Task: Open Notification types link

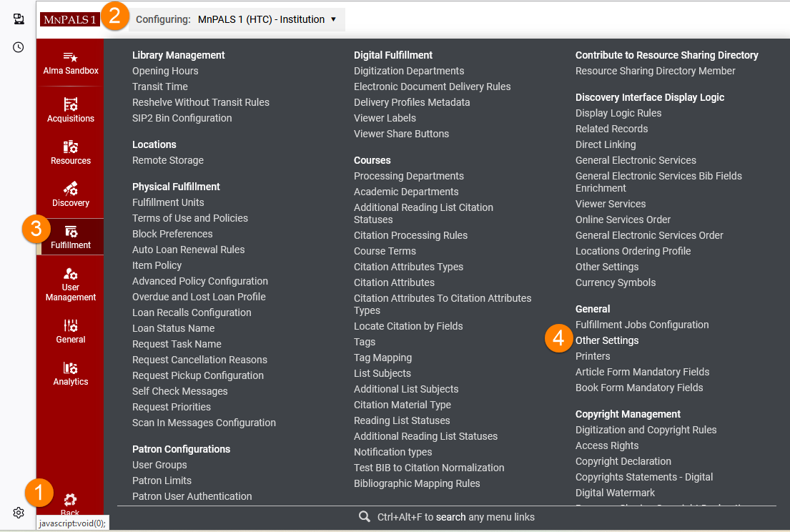Action: (392, 452)
